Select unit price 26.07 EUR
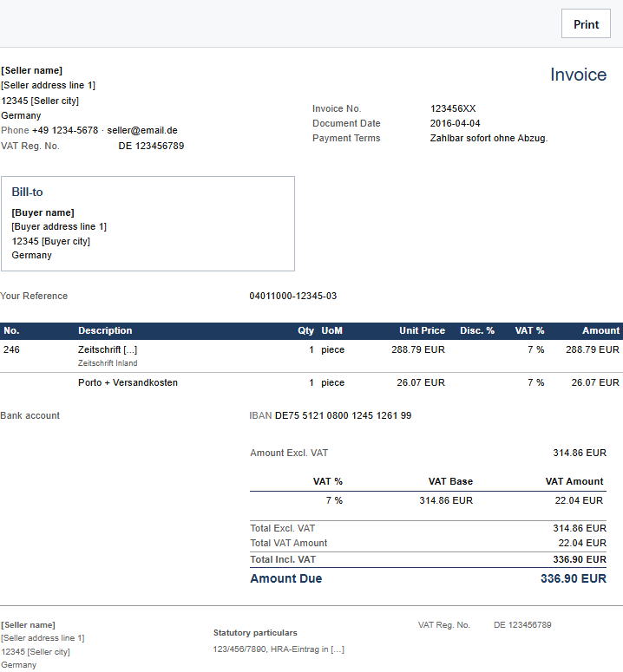 421,382
